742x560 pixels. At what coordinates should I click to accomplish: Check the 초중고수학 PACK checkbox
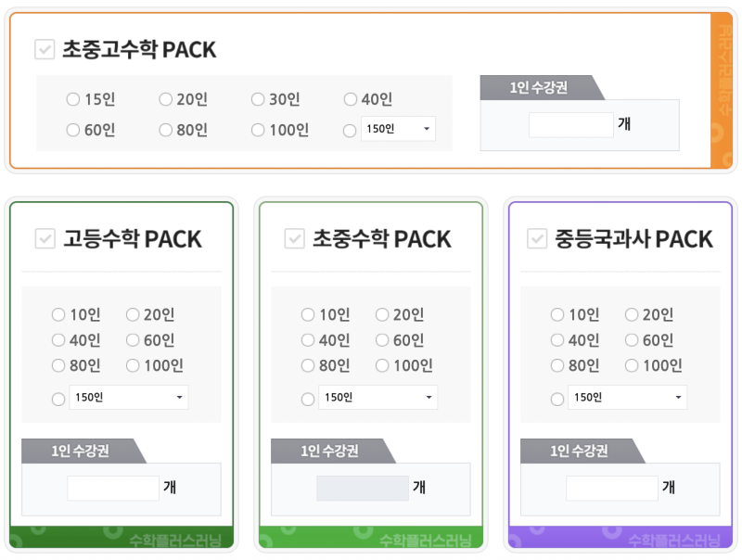click(45, 49)
